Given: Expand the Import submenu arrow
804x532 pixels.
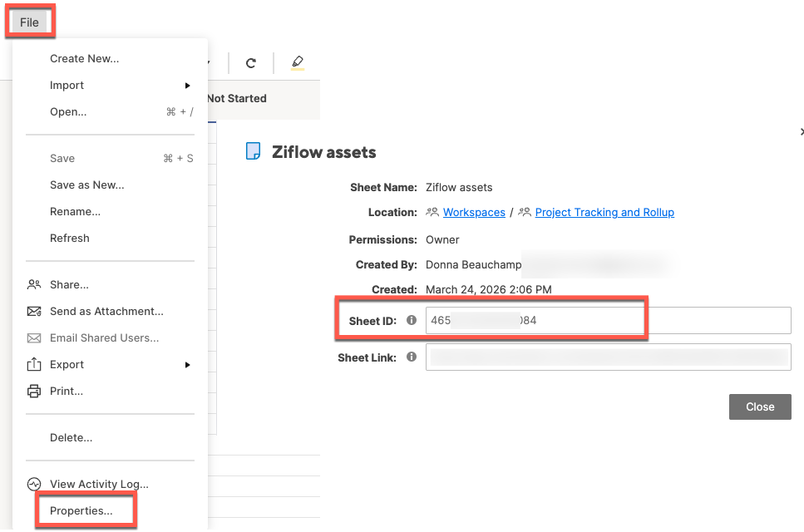Looking at the screenshot, I should click(189, 85).
